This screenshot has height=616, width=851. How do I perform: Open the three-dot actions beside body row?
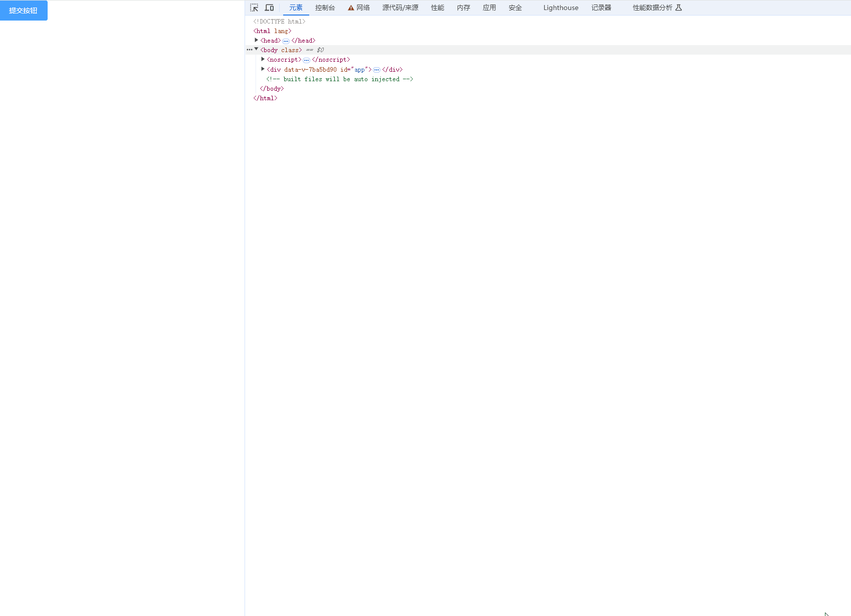click(249, 50)
